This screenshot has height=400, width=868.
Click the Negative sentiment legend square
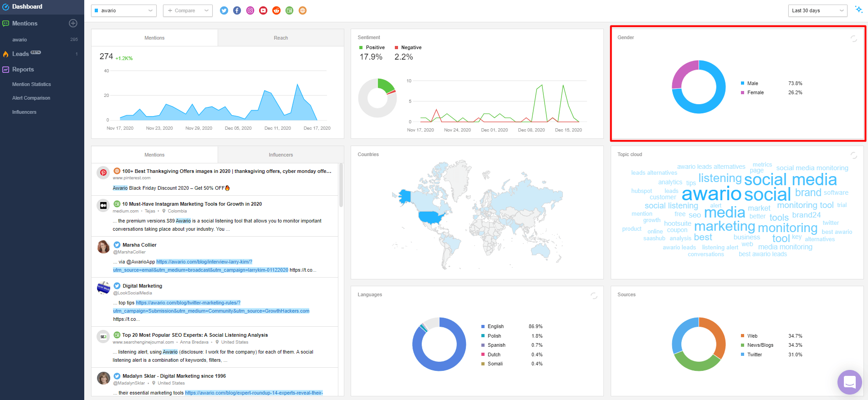396,47
